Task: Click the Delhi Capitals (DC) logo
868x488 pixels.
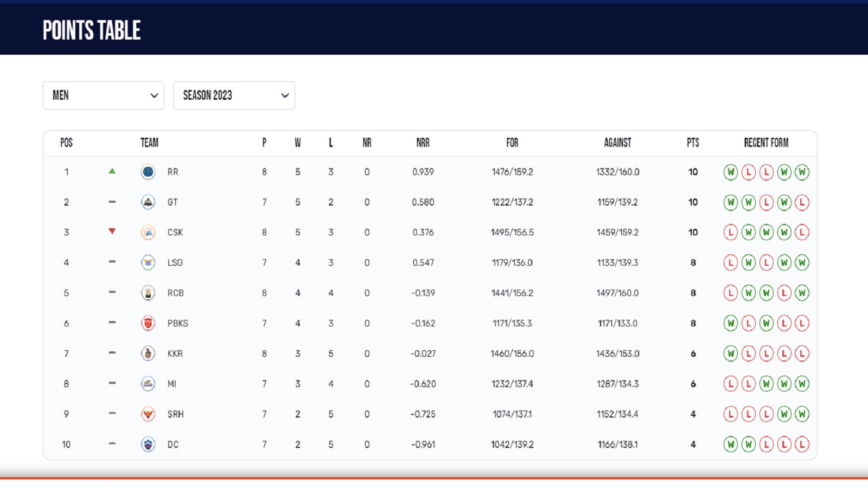Action: coord(148,445)
